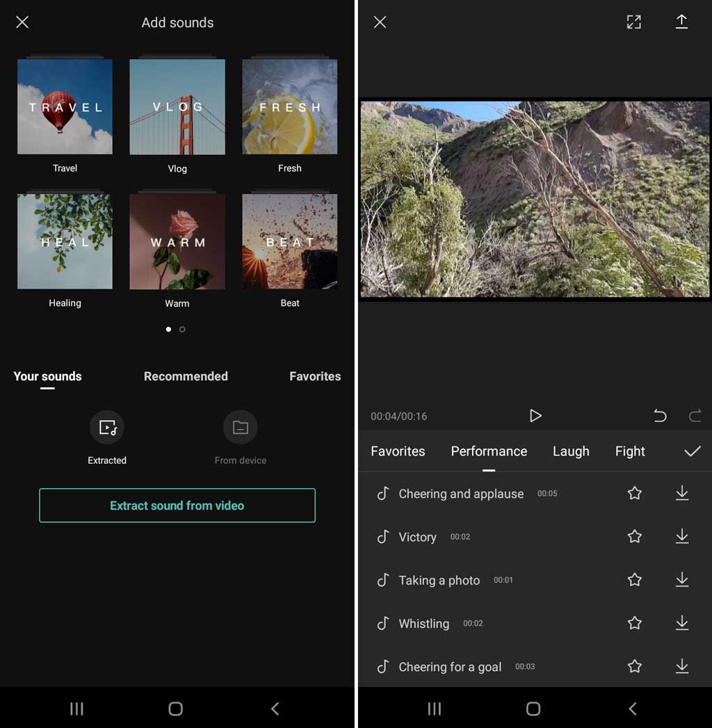Favorite Victory sound with star
Image resolution: width=712 pixels, height=728 pixels.
pos(635,536)
